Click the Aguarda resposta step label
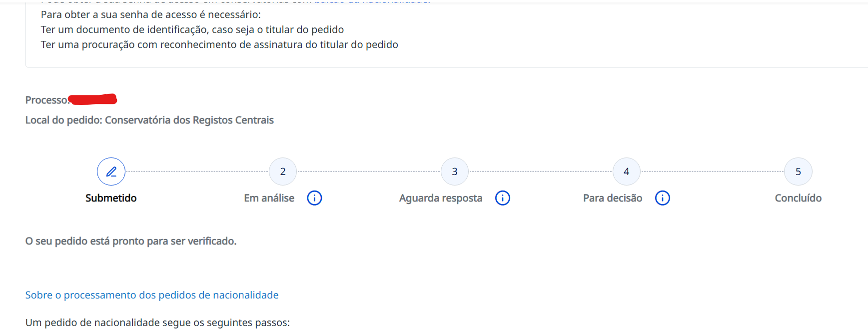Image resolution: width=868 pixels, height=336 pixels. (x=441, y=198)
